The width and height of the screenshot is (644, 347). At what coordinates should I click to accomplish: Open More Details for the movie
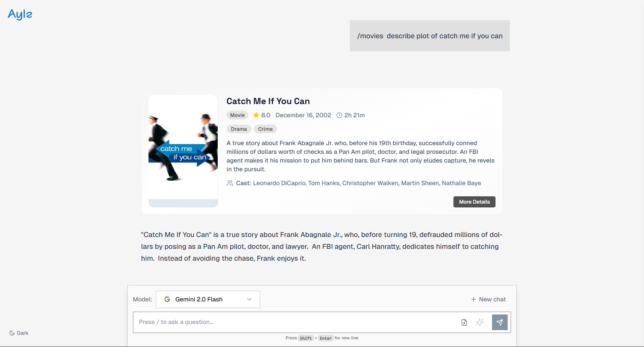point(474,202)
